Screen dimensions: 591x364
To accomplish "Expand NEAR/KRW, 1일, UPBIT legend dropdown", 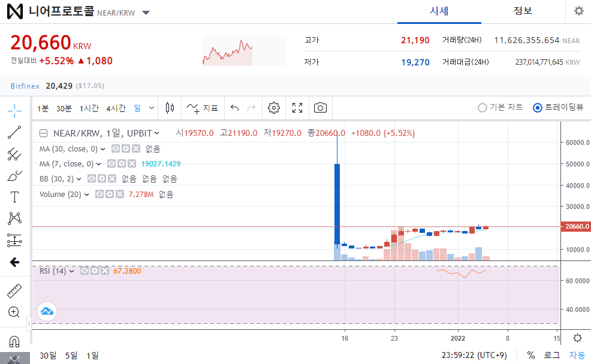I will (157, 134).
